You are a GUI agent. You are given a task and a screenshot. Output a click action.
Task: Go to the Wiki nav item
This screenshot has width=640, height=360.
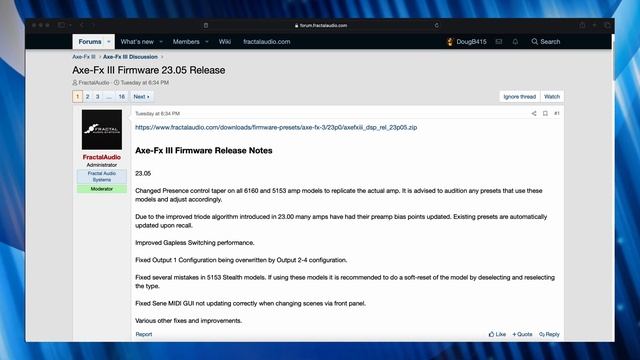click(224, 42)
